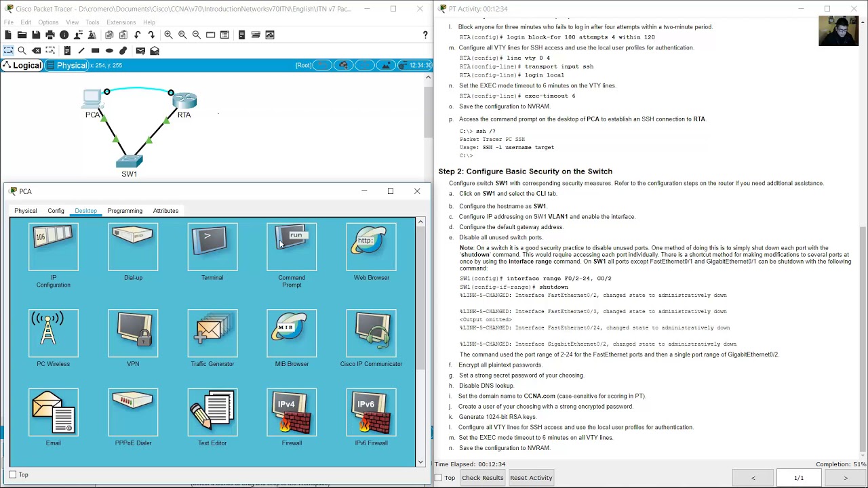868x488 pixels.
Task: Toggle Top checkbox in PT Activity window
Action: point(439,478)
